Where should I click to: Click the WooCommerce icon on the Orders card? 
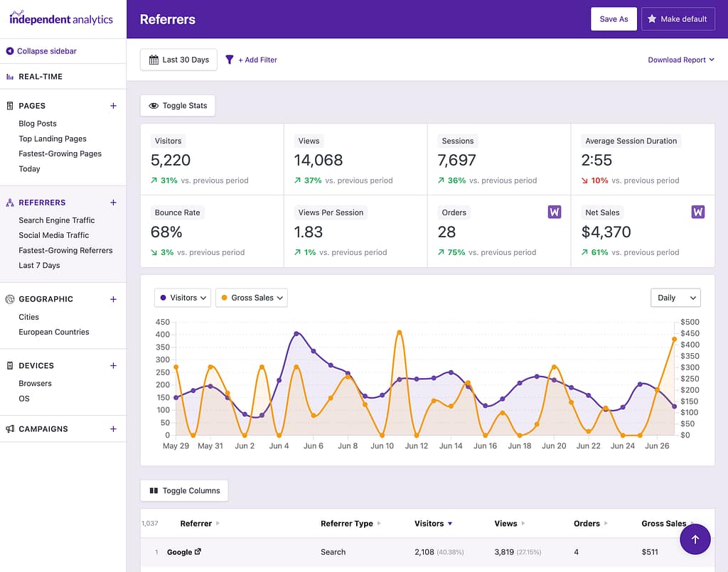tap(555, 212)
